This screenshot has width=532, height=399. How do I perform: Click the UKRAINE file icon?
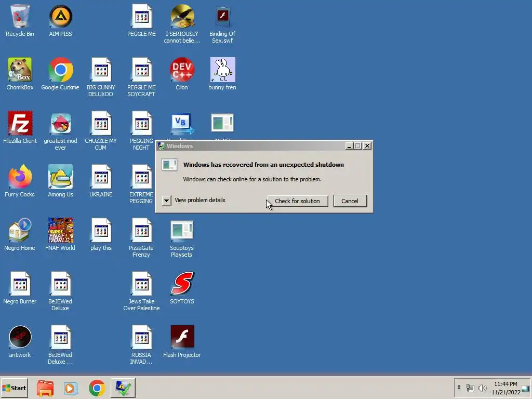point(101,181)
